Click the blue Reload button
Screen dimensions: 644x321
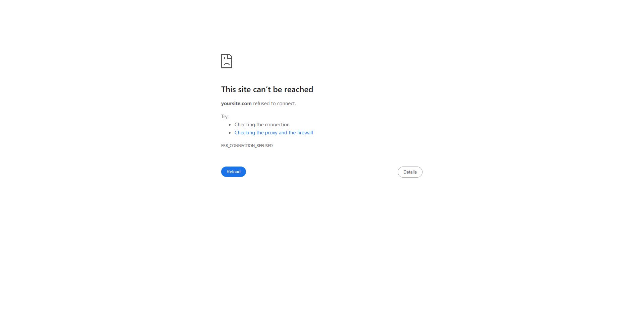pyautogui.click(x=233, y=172)
